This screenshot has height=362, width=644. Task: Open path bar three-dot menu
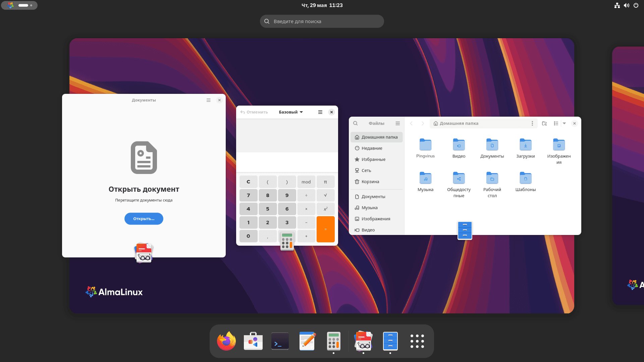pos(532,123)
